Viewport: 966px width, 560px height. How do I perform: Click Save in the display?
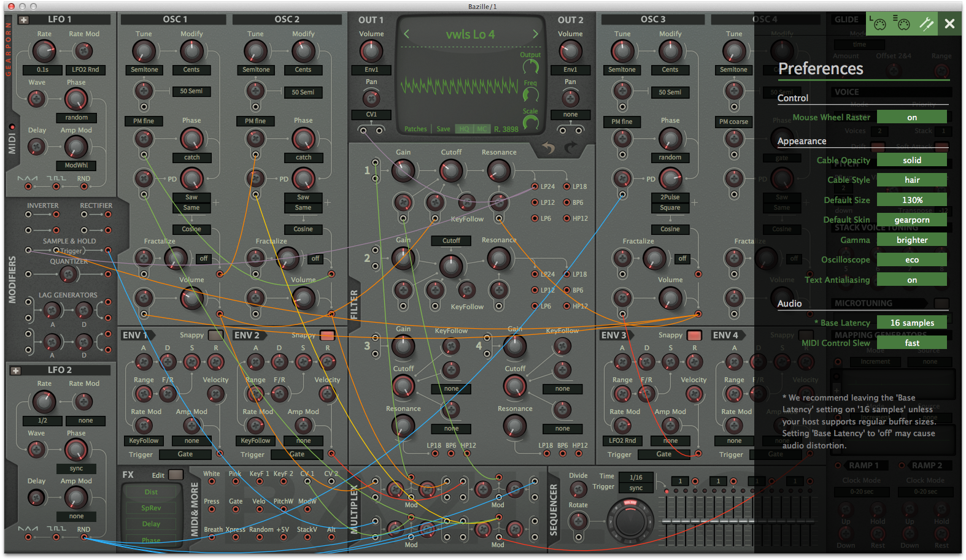pos(443,129)
